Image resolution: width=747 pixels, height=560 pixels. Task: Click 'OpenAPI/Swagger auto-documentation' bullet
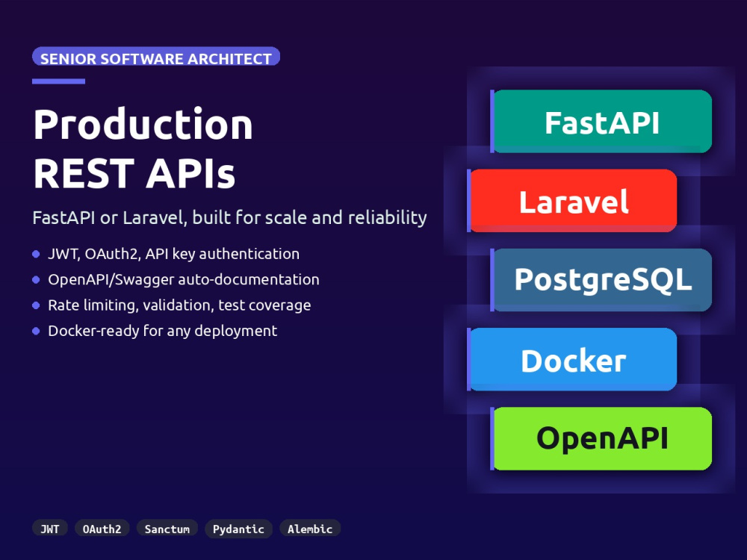(x=184, y=279)
